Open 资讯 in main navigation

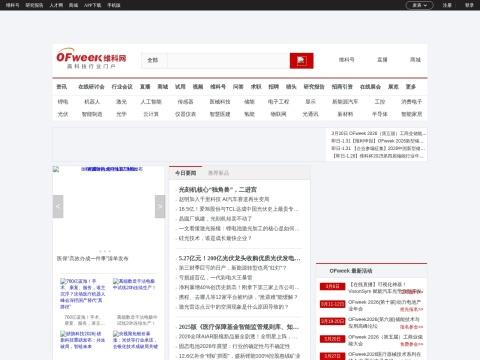coord(62,87)
